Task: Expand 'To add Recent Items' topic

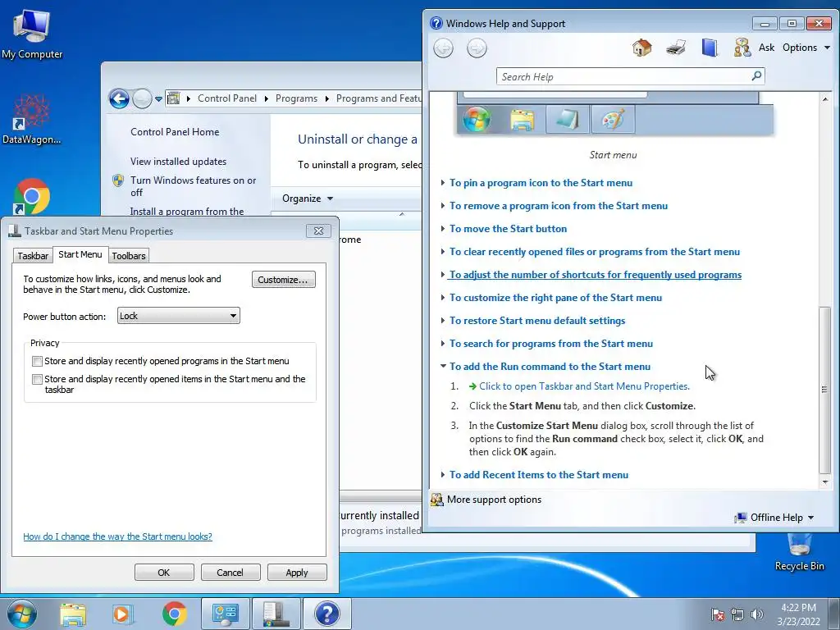Action: click(x=538, y=475)
